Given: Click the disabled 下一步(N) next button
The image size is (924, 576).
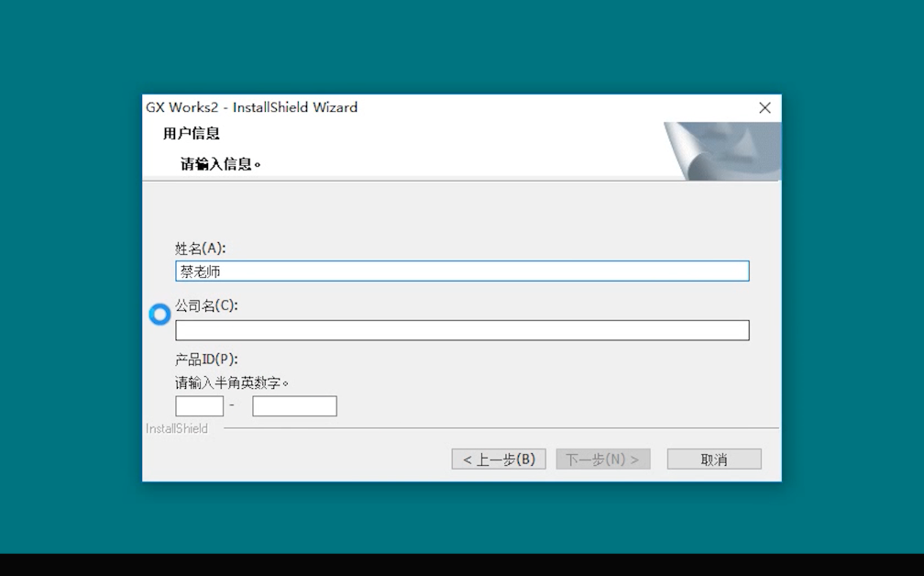Looking at the screenshot, I should [x=603, y=460].
